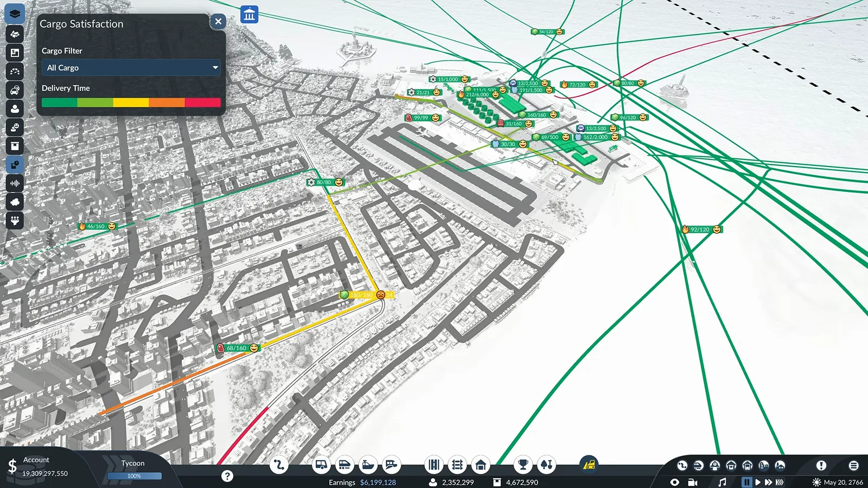The height and width of the screenshot is (488, 868).
Task: Show the noise waveform layer
Action: pyautogui.click(x=15, y=183)
